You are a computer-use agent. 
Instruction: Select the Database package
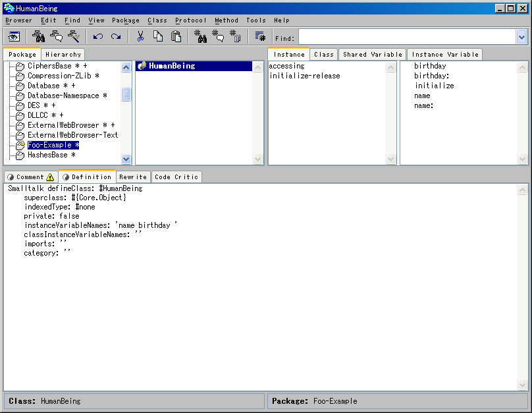51,86
